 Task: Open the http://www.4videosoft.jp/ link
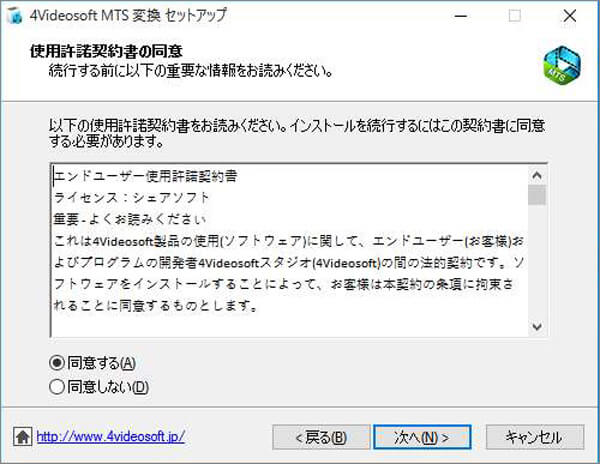pyautogui.click(x=111, y=436)
